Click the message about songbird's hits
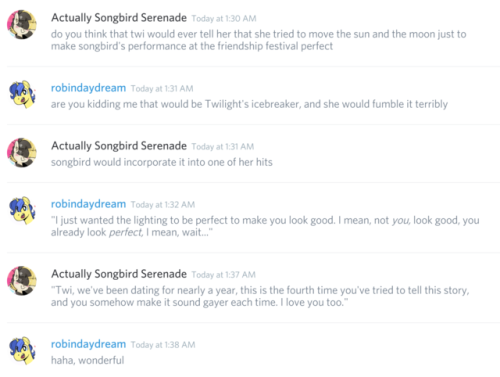Viewport: 500px width, 377px height. [162, 162]
